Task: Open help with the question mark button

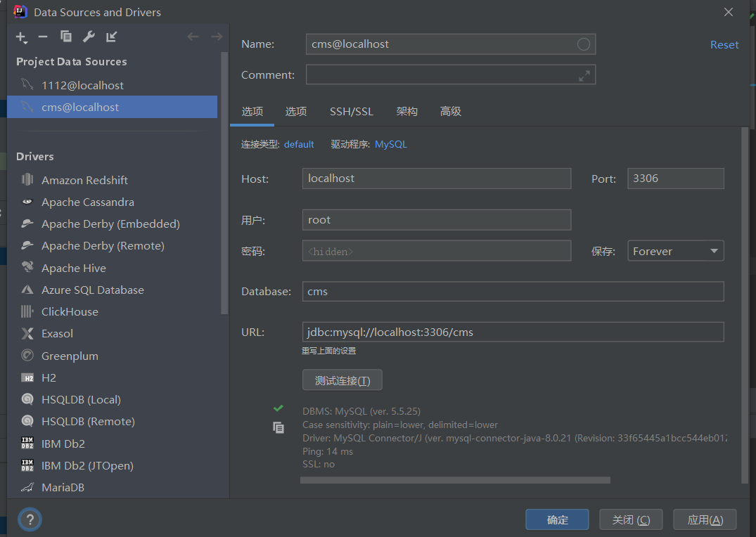Action: [x=30, y=519]
